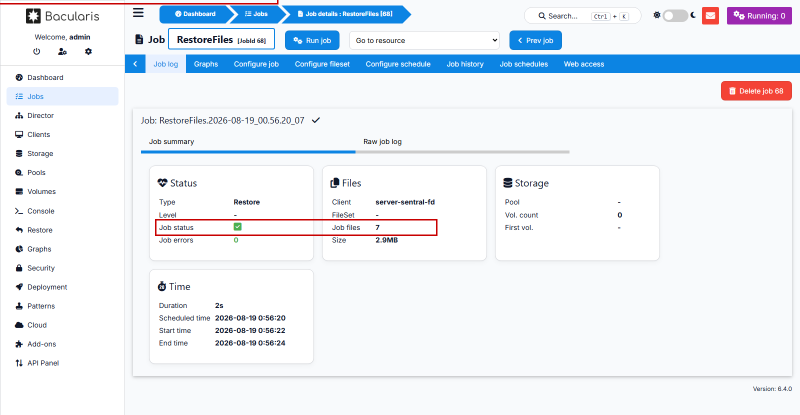This screenshot has height=415, width=800.
Task: Open the Web access tab
Action: coord(584,64)
